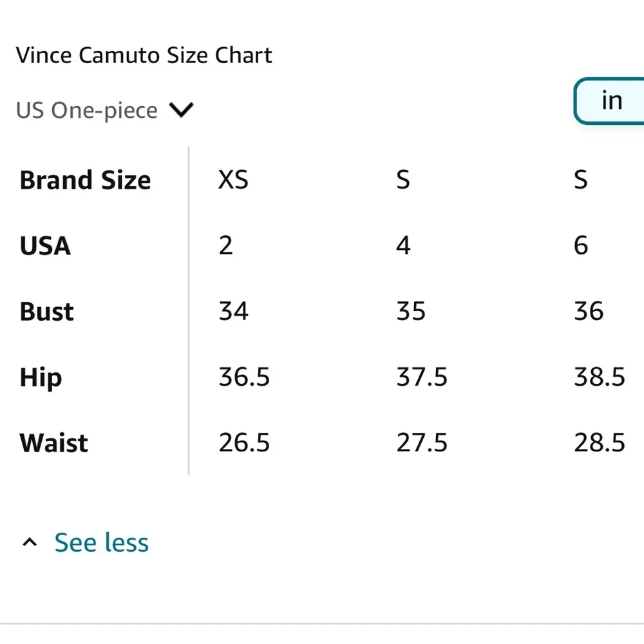Click the Bust row label
The height and width of the screenshot is (644, 644).
(x=47, y=312)
